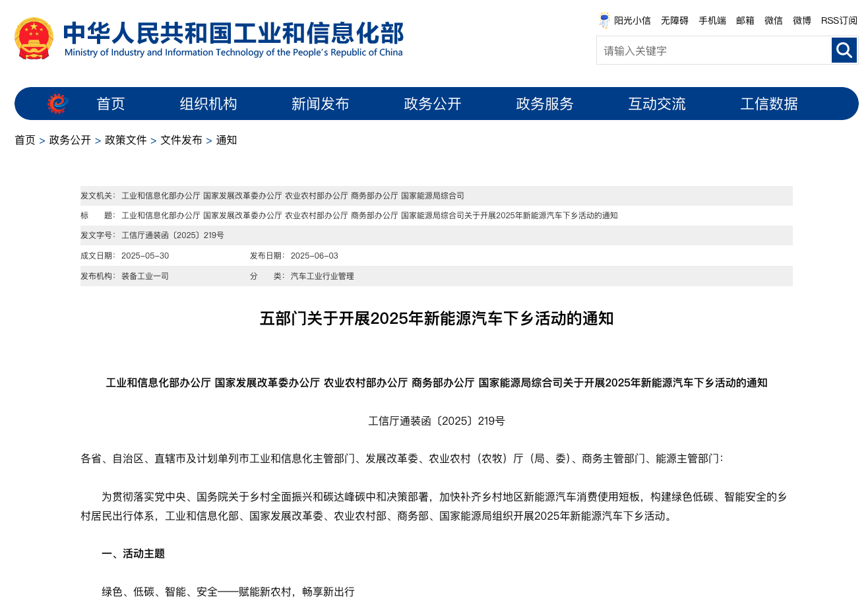Click the 成文日期 value 2025-05-30

click(145, 256)
